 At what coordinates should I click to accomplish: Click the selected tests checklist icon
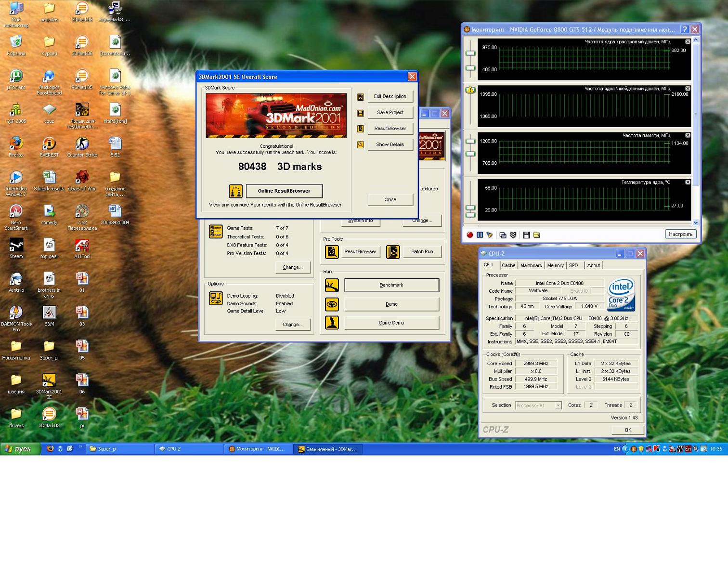click(215, 231)
